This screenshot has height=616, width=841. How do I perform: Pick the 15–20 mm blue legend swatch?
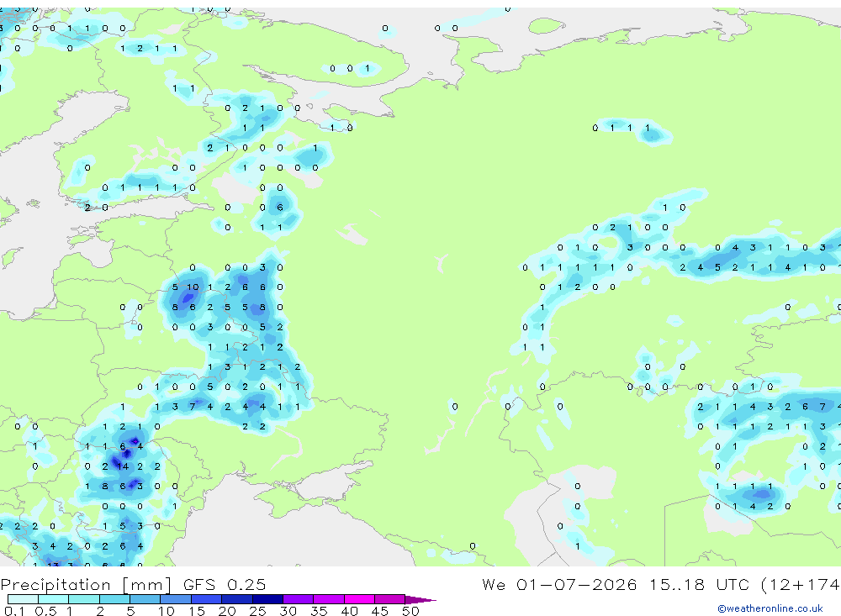point(207,599)
